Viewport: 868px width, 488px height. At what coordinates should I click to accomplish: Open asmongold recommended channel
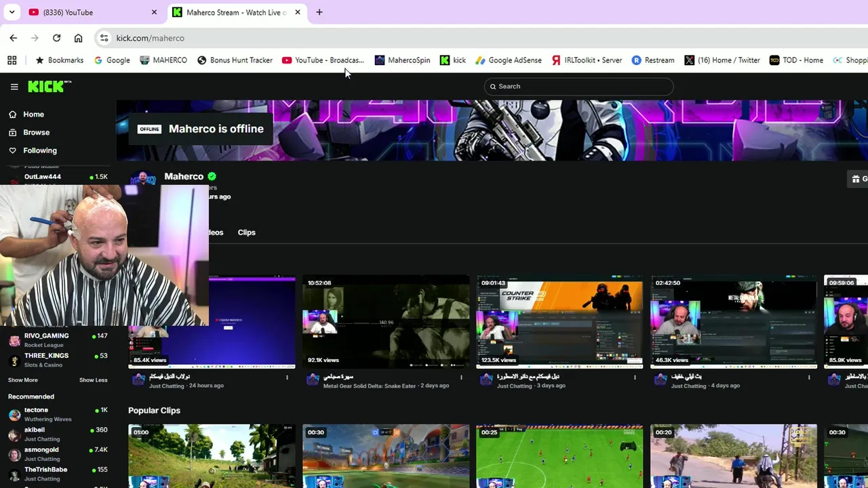(x=58, y=453)
